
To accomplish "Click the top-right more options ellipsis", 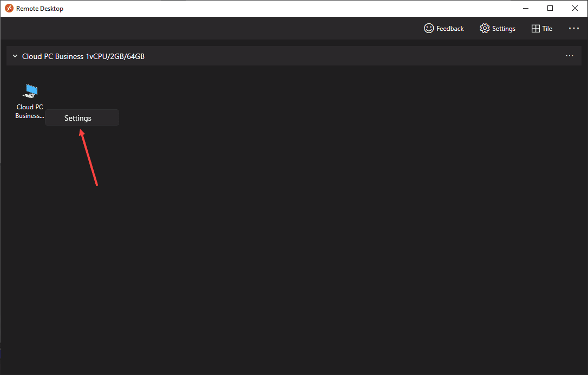I will [x=573, y=28].
